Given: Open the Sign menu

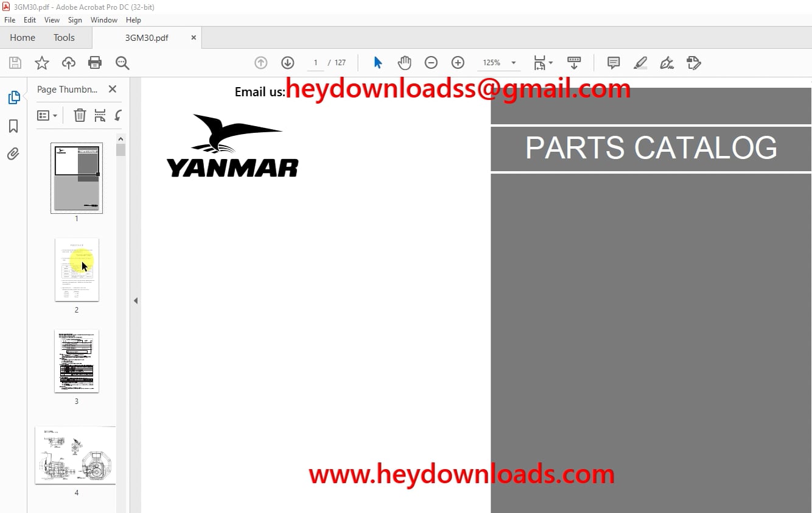Looking at the screenshot, I should [x=75, y=20].
